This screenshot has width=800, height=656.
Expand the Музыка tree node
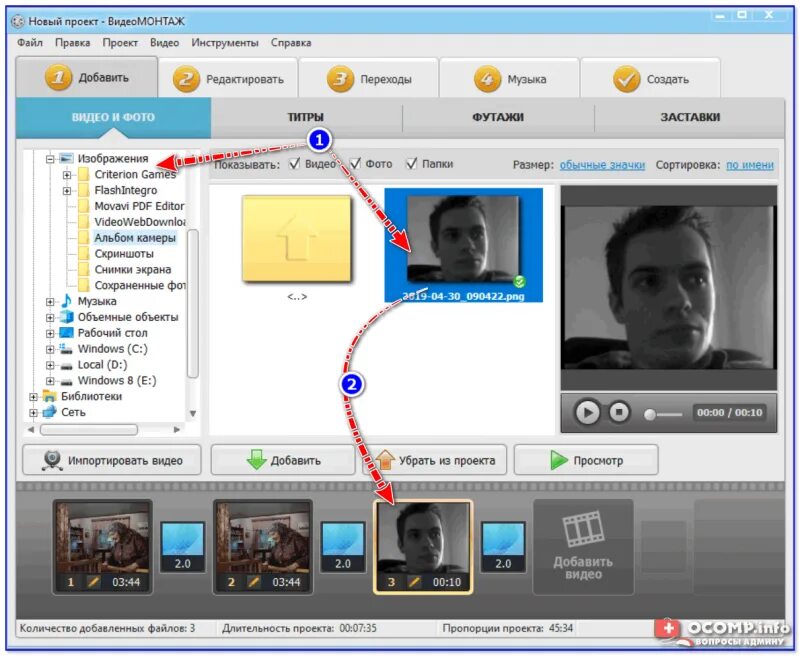click(50, 302)
